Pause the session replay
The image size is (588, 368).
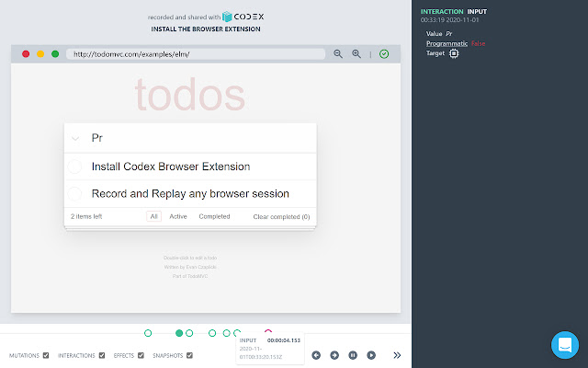[353, 355]
